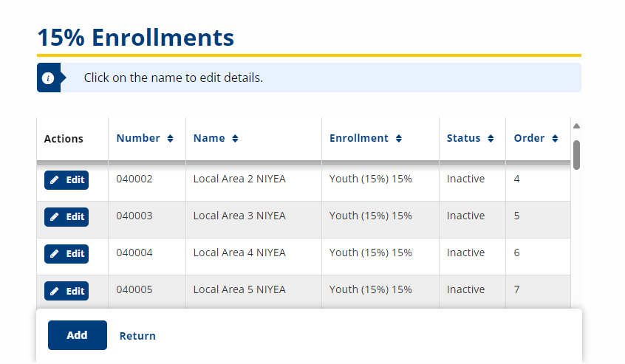Edit the Local Area 4 NIYEA entry
Image resolution: width=625 pixels, height=364 pixels.
coord(66,254)
